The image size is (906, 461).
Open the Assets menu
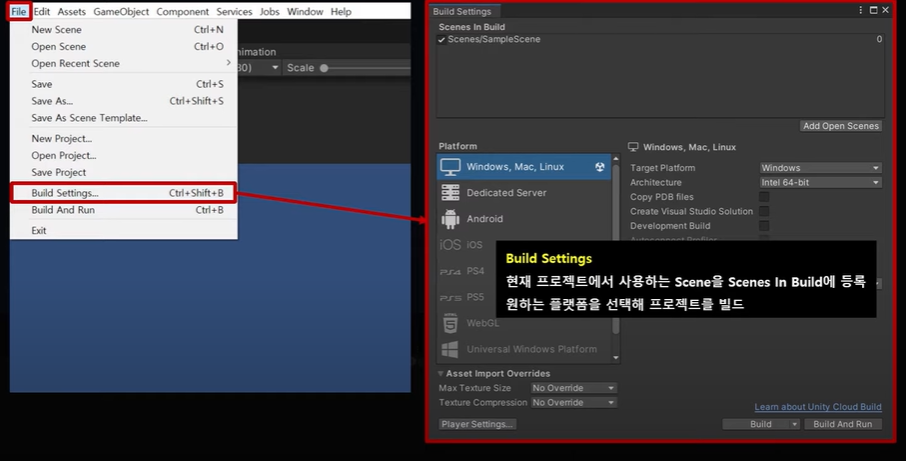tap(72, 12)
